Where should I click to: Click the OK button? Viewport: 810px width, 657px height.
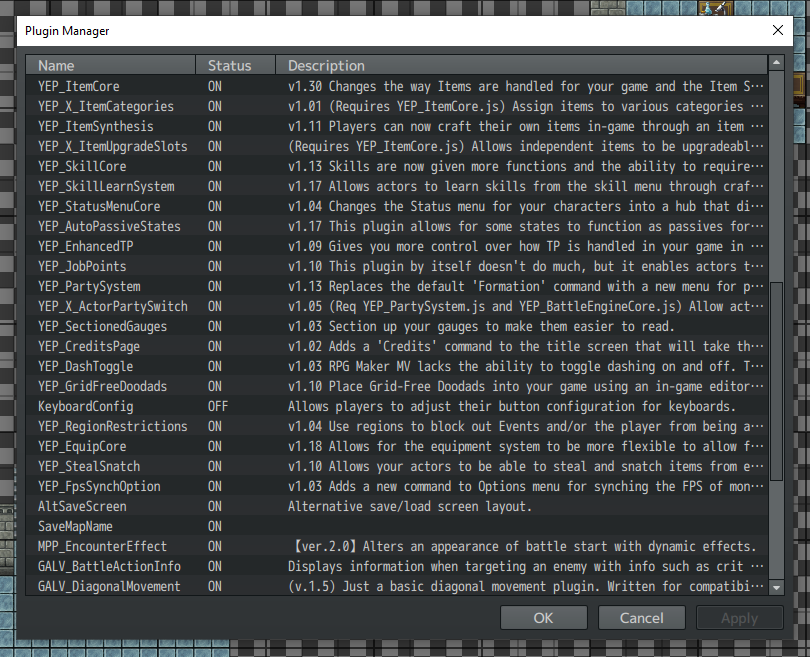(543, 618)
